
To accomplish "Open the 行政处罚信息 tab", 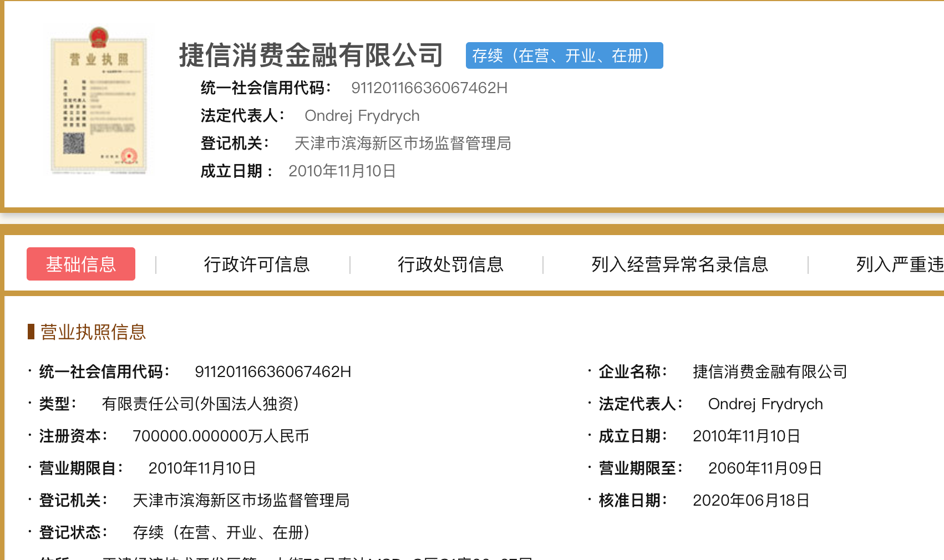I will click(x=450, y=264).
